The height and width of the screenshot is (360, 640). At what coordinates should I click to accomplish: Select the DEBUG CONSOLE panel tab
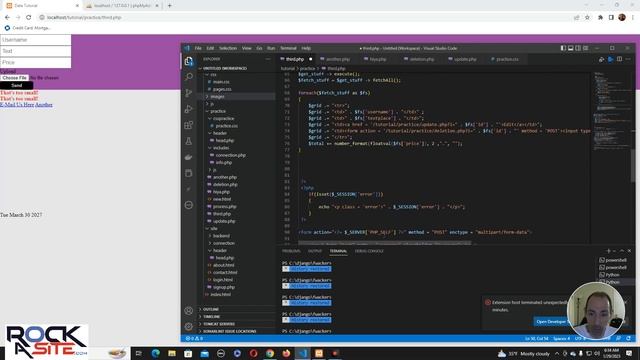point(369,251)
